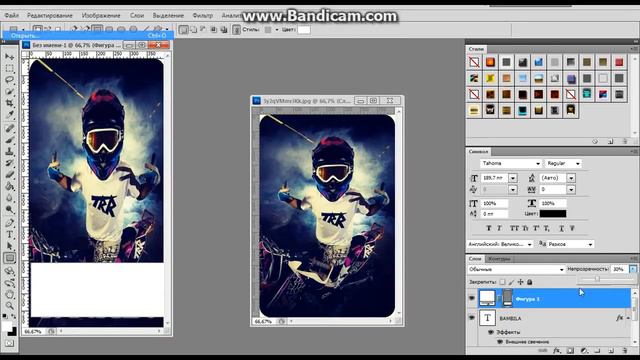Image resolution: width=640 pixels, height=360 pixels.
Task: Open the Tahoma font family dropdown
Action: tap(538, 163)
